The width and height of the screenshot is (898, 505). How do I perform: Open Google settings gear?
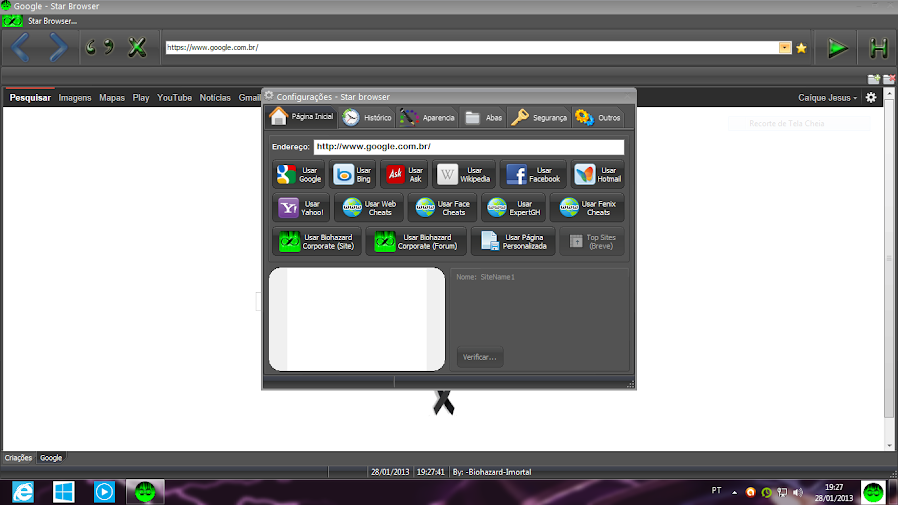tap(871, 98)
